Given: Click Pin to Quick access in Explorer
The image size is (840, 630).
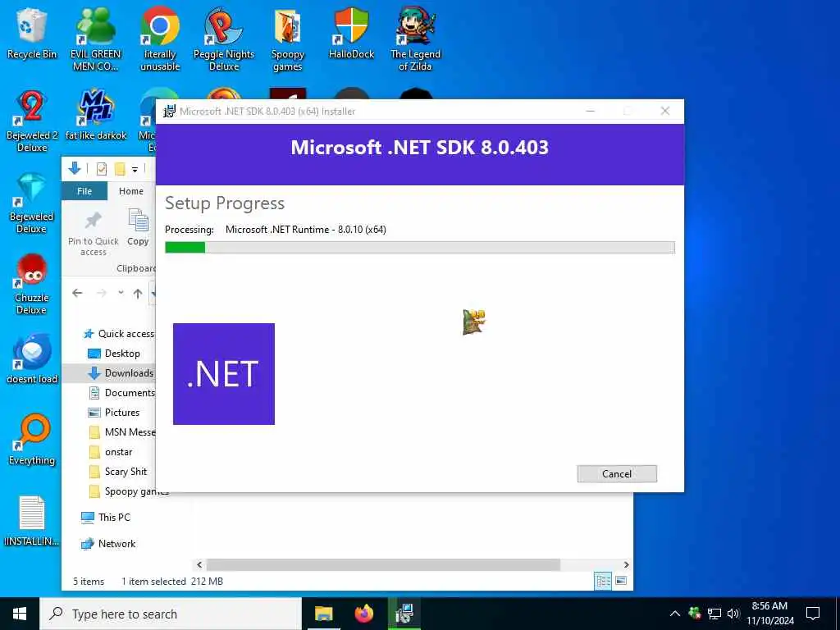Looking at the screenshot, I should (94, 233).
